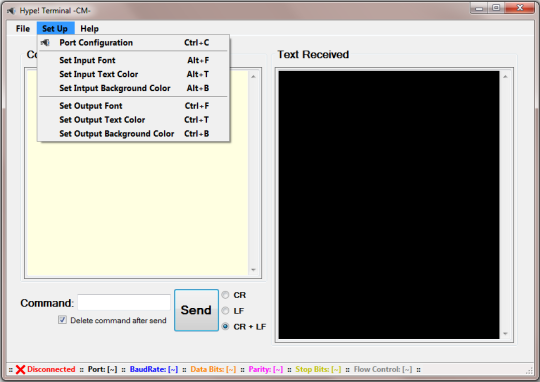Screen dimensions: 540x382
Task: Click up arrow of Text Received scrollbar
Action: [505, 76]
